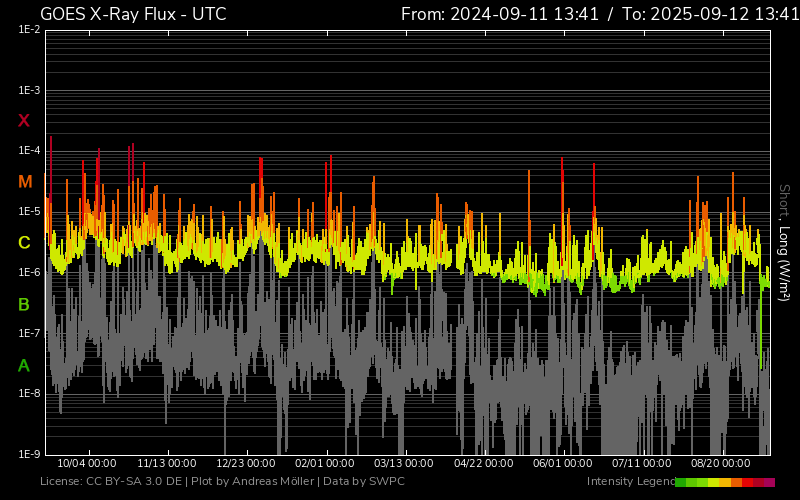Click the 1E-9 flux axis label
800x500 pixels.
(29, 454)
